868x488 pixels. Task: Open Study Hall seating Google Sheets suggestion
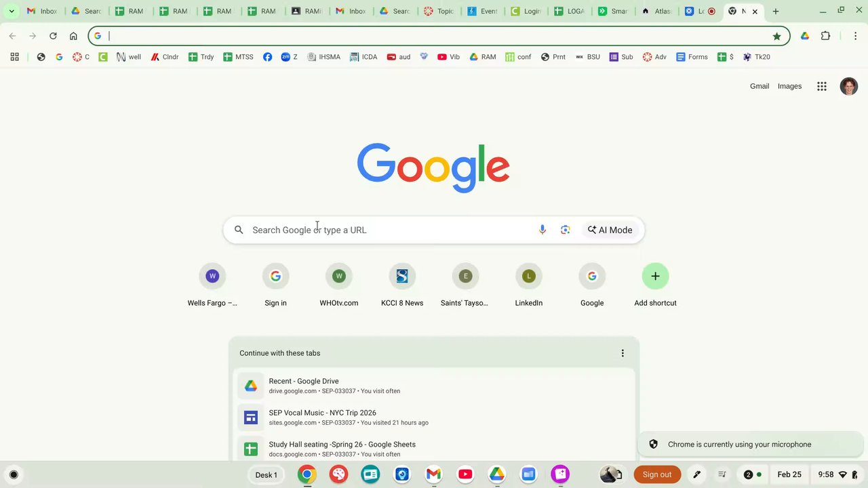click(434, 449)
